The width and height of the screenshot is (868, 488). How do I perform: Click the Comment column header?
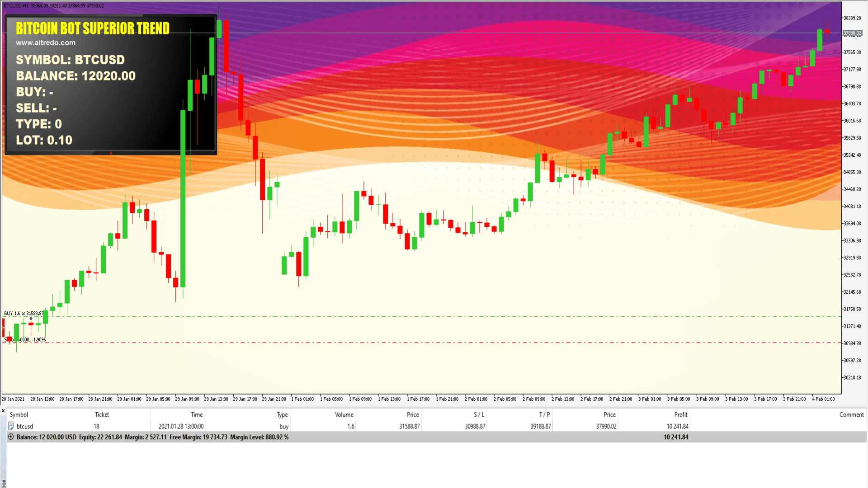pos(851,414)
